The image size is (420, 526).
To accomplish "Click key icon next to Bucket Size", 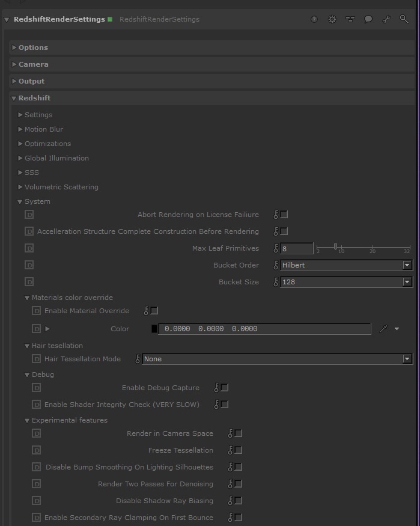I will tap(276, 282).
